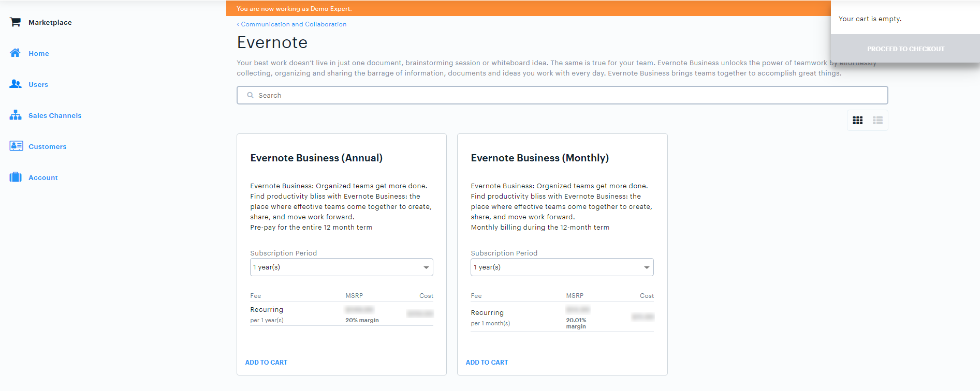The width and height of the screenshot is (980, 391).
Task: Click the Marketplace cart icon
Action: (x=16, y=22)
